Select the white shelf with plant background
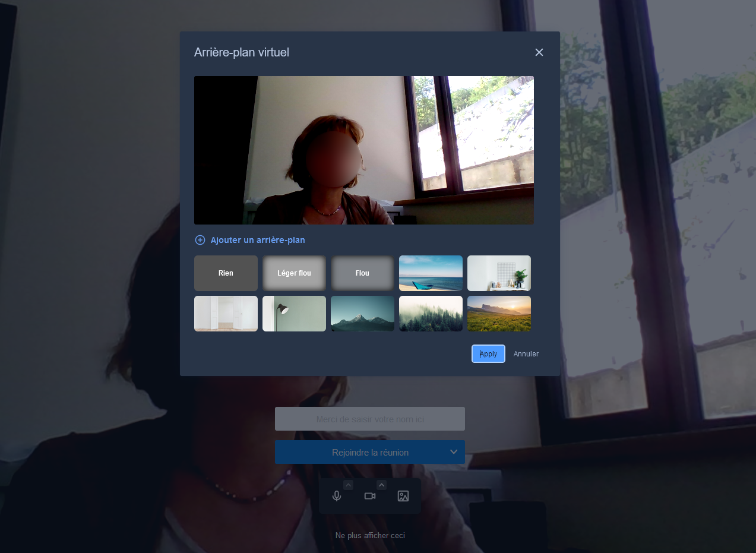This screenshot has width=756, height=553. 499,273
